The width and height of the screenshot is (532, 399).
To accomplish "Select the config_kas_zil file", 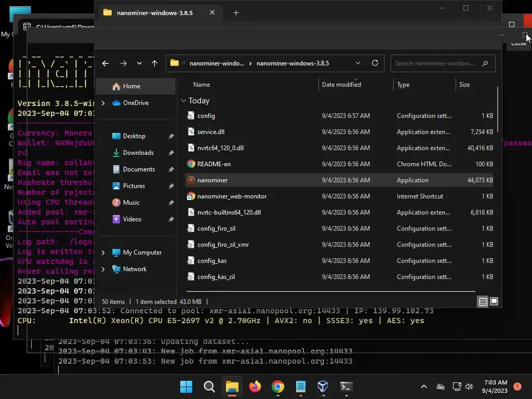I will (339, 277).
